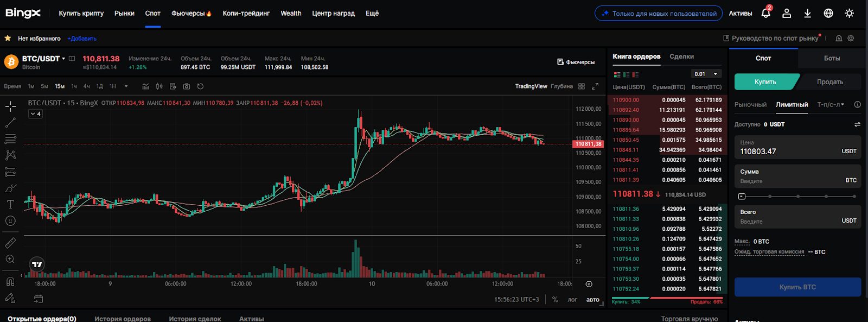Open Фьючерсы link above the chart
868x322 pixels.
576,62
